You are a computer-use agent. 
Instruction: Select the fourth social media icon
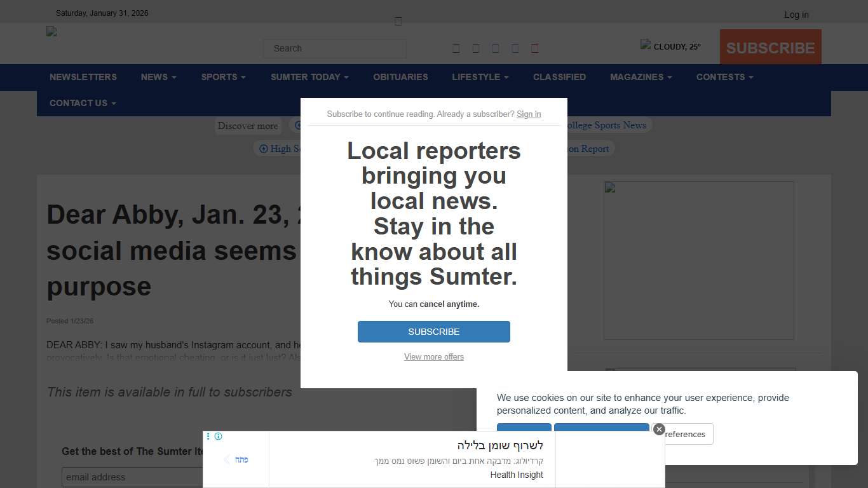[x=515, y=48]
